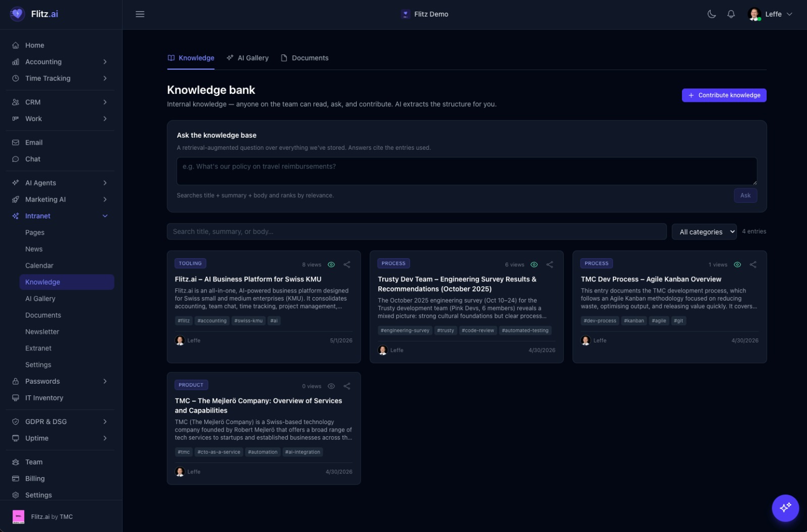807x532 pixels.
Task: Open the All categories dropdown
Action: coord(704,232)
